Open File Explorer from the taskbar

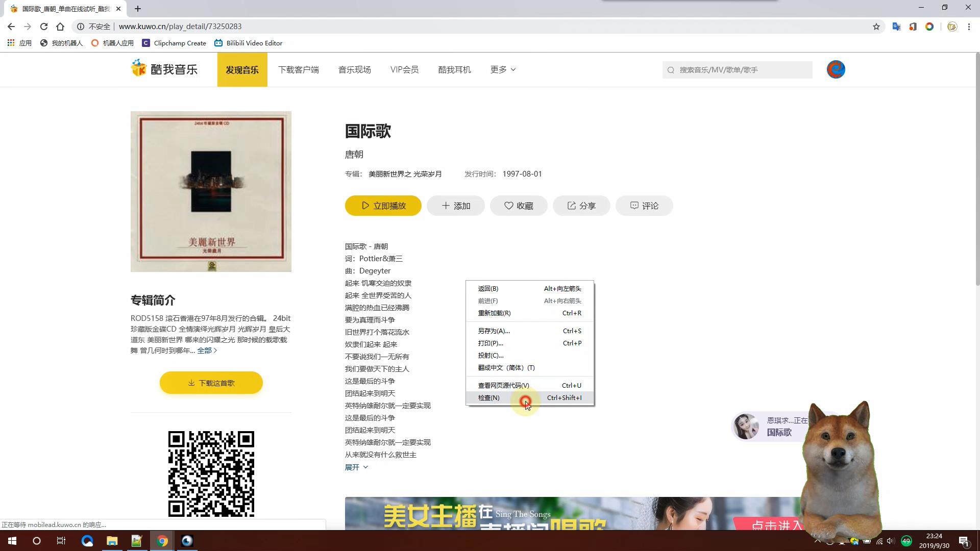click(112, 541)
